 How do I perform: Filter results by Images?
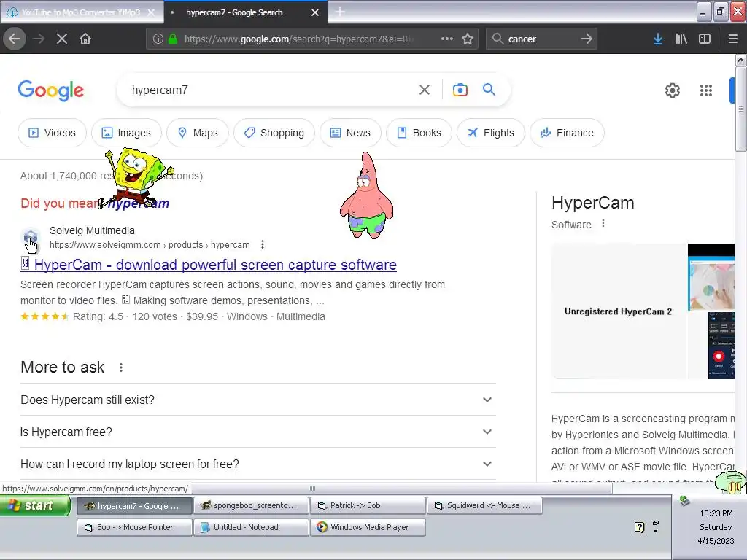(x=126, y=133)
